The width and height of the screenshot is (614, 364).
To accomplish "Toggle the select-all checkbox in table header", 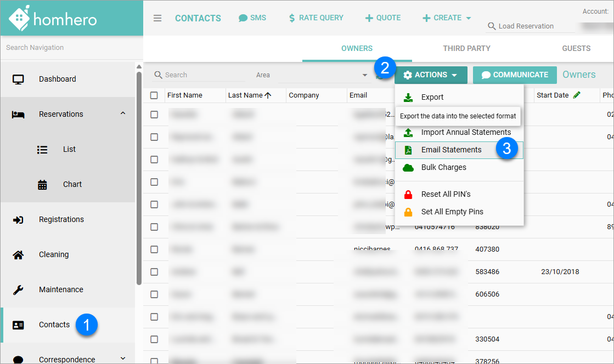I will 154,95.
